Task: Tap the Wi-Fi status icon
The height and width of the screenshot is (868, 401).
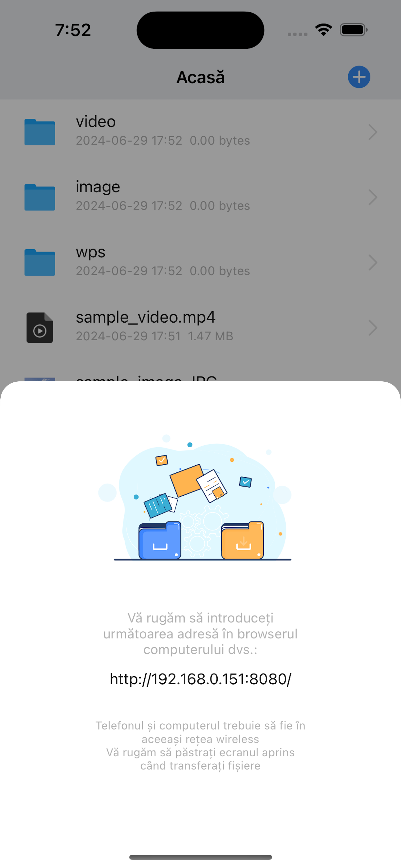Action: point(324,30)
